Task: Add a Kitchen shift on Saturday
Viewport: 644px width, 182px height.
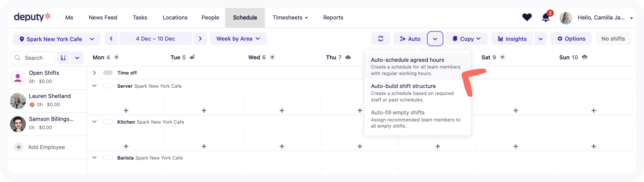Action: coord(515,146)
